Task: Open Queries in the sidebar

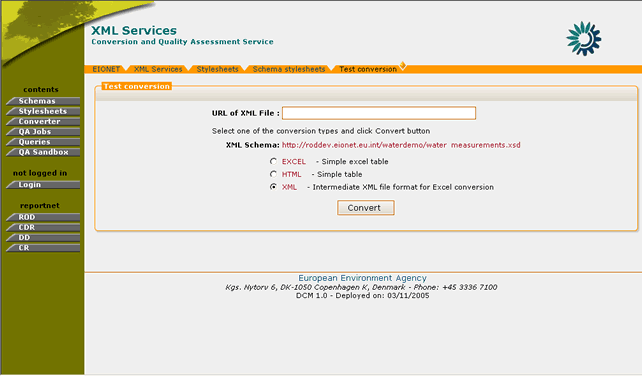Action: pyautogui.click(x=43, y=142)
